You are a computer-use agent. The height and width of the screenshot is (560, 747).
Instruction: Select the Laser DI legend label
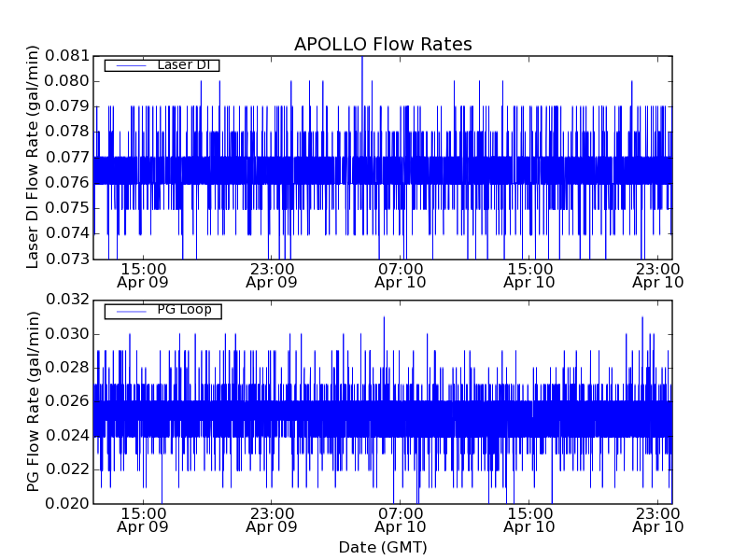click(x=183, y=64)
